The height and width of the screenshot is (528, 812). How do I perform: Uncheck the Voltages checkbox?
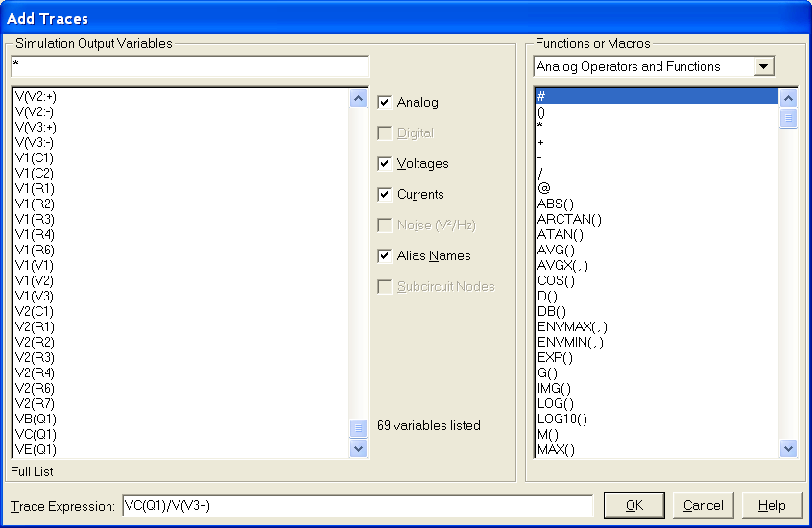coord(385,164)
